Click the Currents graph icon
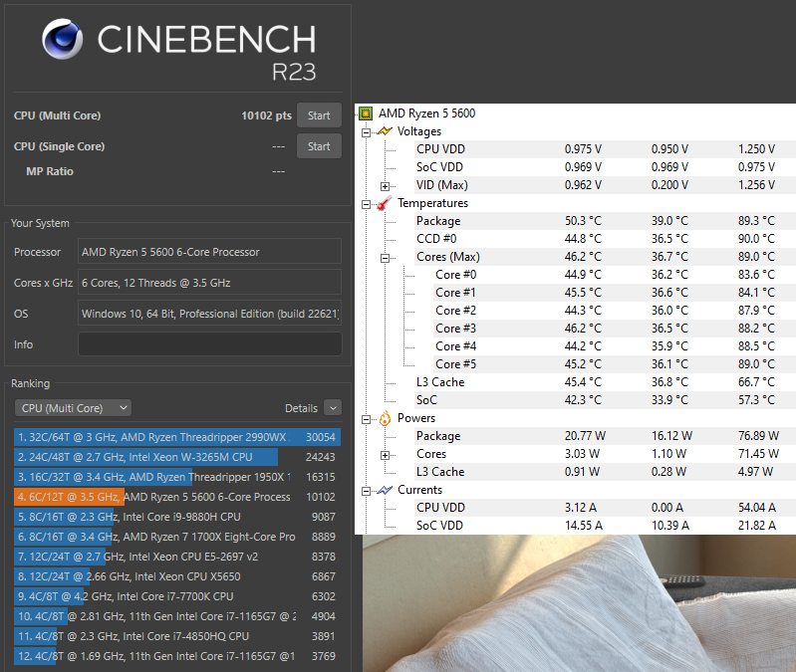Image resolution: width=796 pixels, height=672 pixels. (385, 490)
